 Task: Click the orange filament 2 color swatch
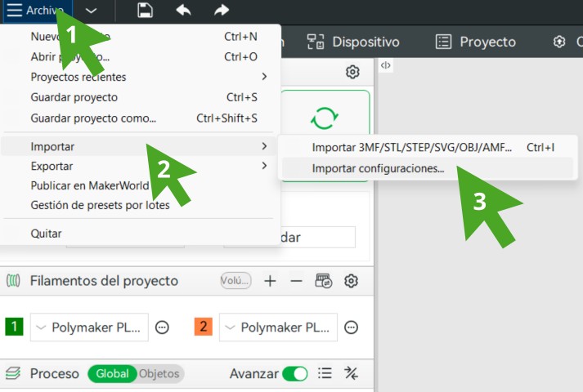(204, 327)
